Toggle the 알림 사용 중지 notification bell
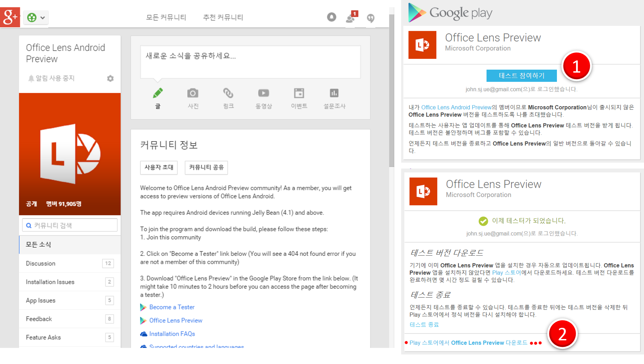Viewport: 644px width, 364px height. [x=31, y=79]
